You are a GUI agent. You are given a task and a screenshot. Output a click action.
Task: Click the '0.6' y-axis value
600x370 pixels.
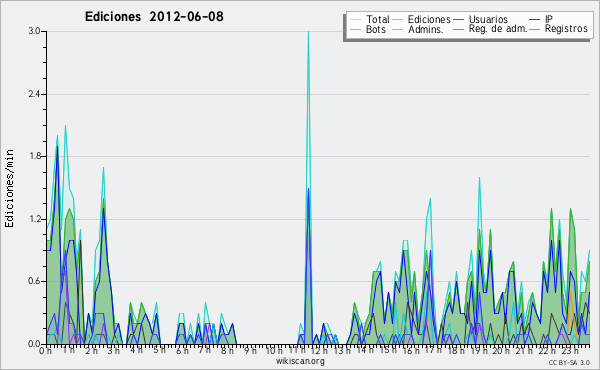pyautogui.click(x=34, y=281)
